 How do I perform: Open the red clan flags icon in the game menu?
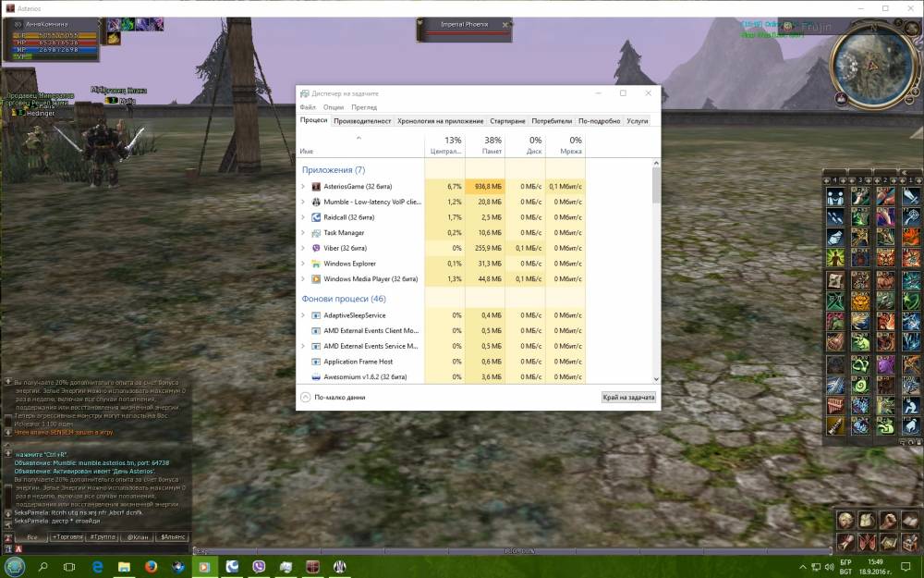[867, 542]
